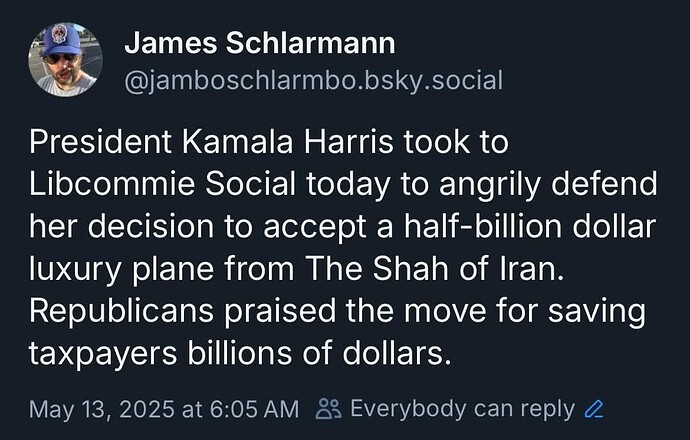
Task: Click the '6:05 AM' time text
Action: [254, 409]
